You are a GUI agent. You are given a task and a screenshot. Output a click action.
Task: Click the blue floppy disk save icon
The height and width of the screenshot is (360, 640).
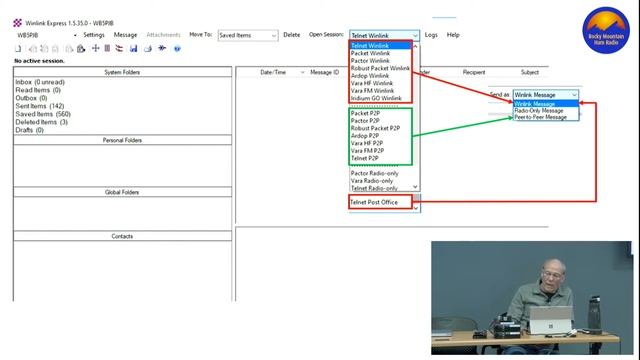point(133,49)
